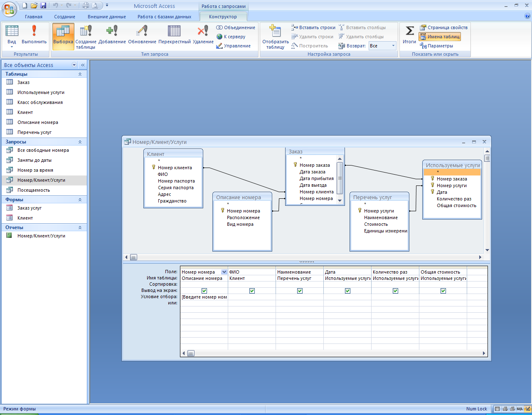Uncheck Вывод на экран for ФИО column
Screen dimensions: 532x415
(x=252, y=291)
